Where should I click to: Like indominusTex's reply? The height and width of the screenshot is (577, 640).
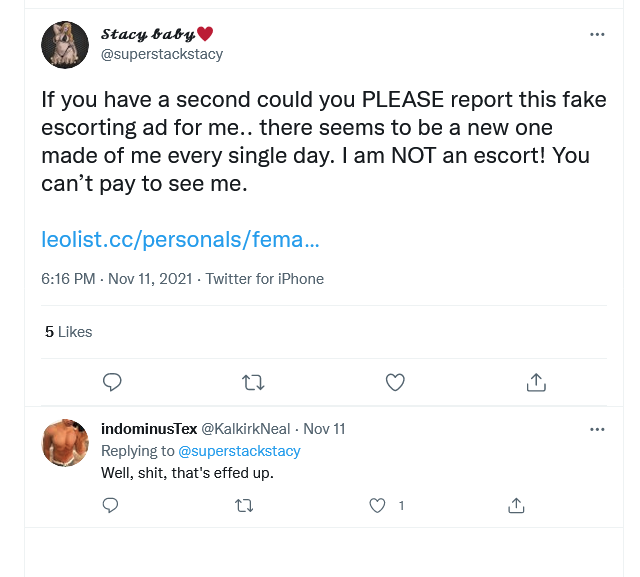pos(377,505)
